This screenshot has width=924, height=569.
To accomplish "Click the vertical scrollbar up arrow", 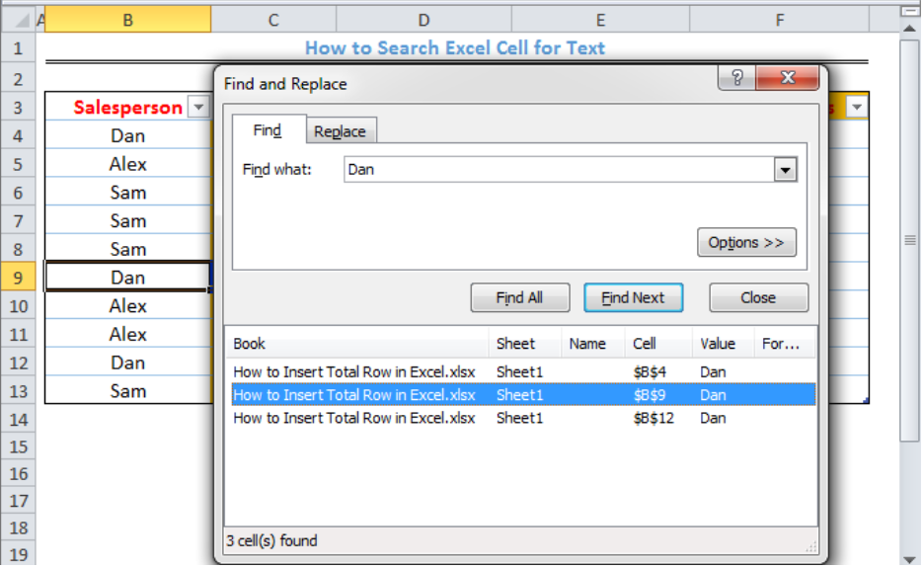I will tap(910, 29).
